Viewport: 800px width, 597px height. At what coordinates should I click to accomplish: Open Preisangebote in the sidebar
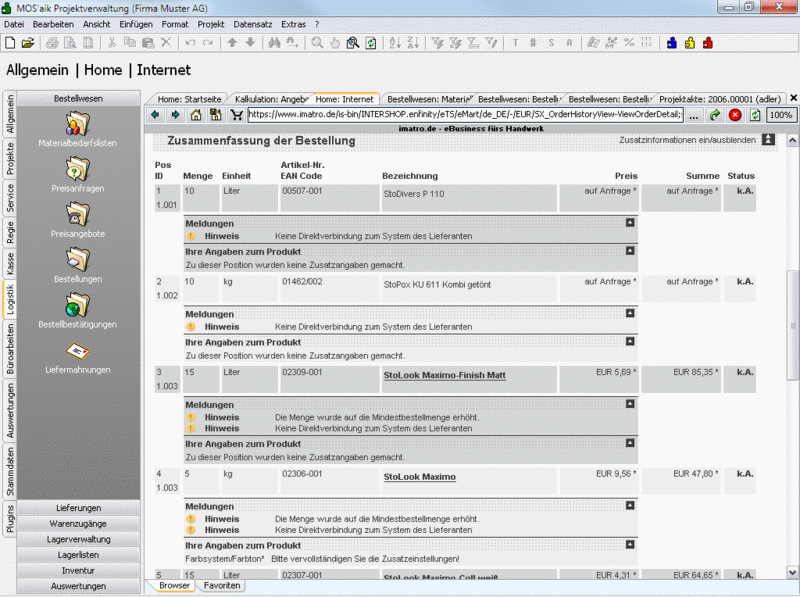click(x=78, y=220)
